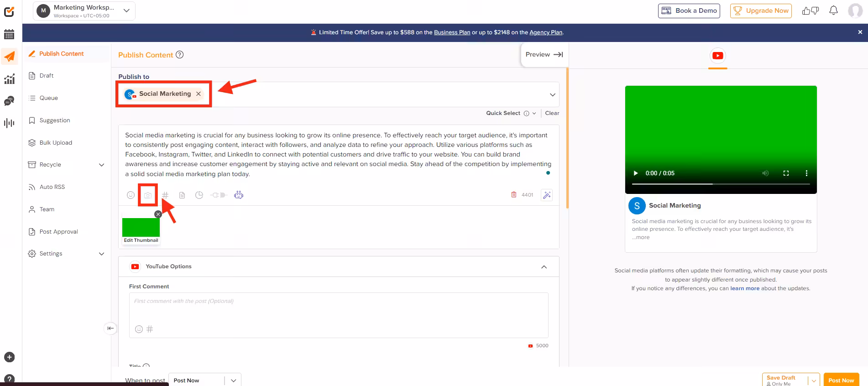Open the Agency Plan link
Viewport: 868px width, 386px height.
[546, 32]
